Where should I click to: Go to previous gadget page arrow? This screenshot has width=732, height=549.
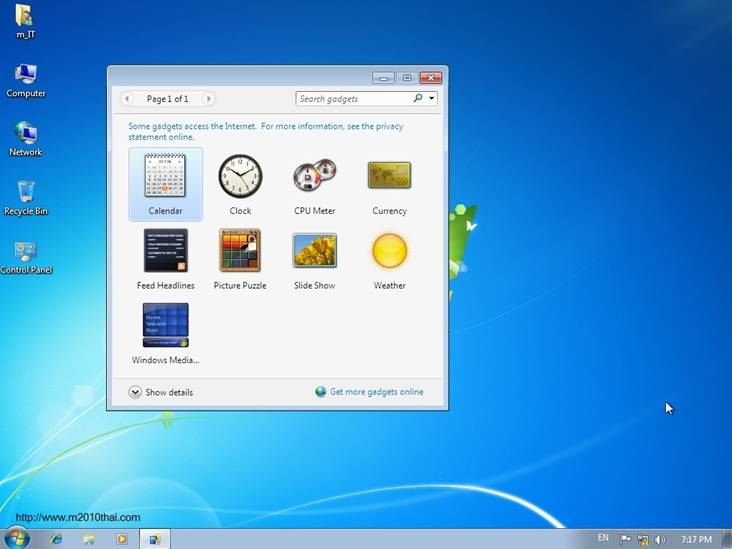tap(127, 99)
